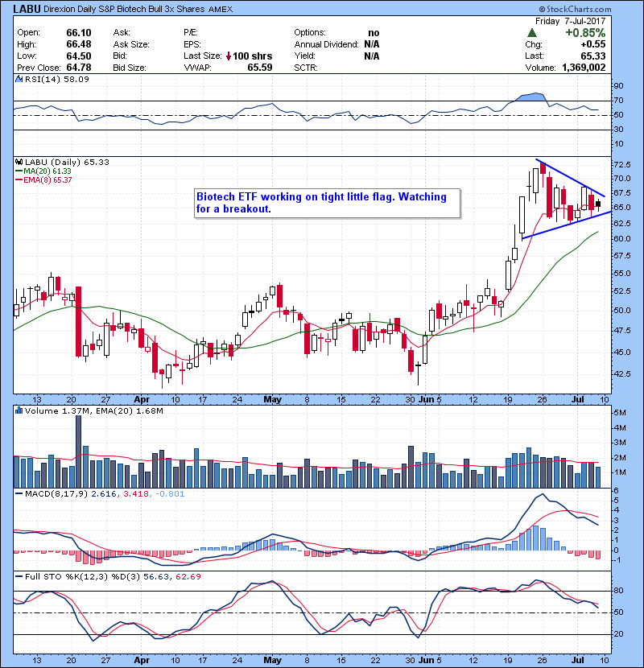Click the "Apr" label directly below the price panel

pos(142,400)
